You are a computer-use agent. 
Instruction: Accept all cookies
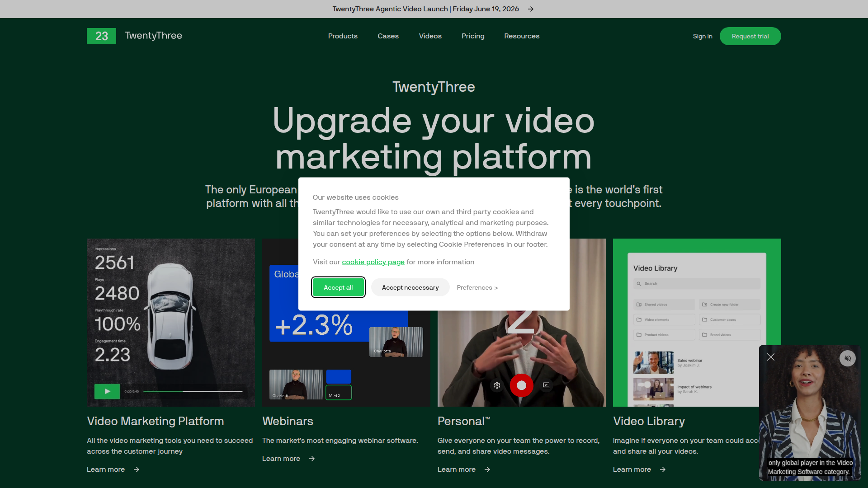click(x=338, y=287)
